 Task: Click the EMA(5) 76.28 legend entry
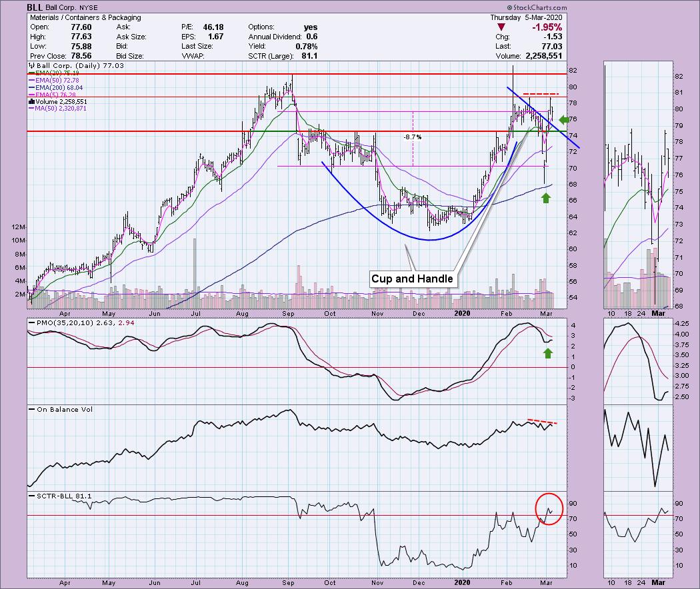pos(55,95)
